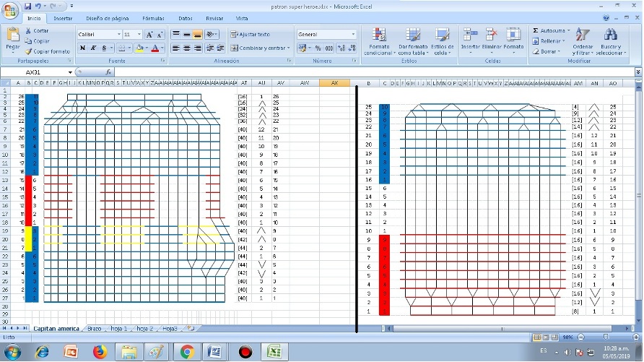Image resolution: width=644 pixels, height=362 pixels.
Task: Open the Formato condicional menu
Action: [x=379, y=41]
